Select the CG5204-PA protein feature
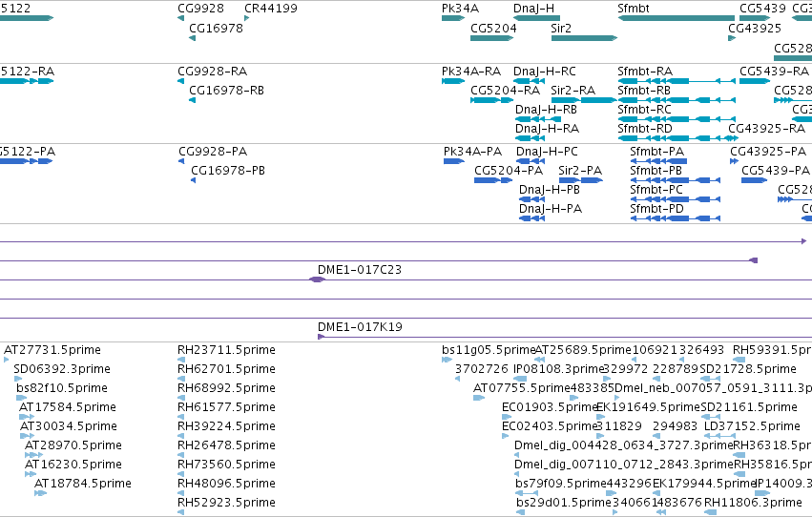Image resolution: width=812 pixels, height=517 pixels. click(x=493, y=180)
